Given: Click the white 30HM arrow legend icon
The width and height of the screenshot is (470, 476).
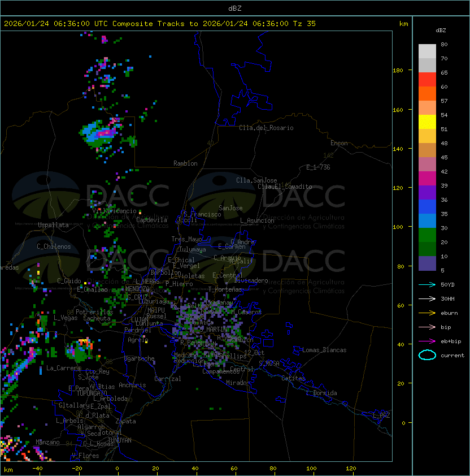Looking at the screenshot, I should pyautogui.click(x=427, y=298).
